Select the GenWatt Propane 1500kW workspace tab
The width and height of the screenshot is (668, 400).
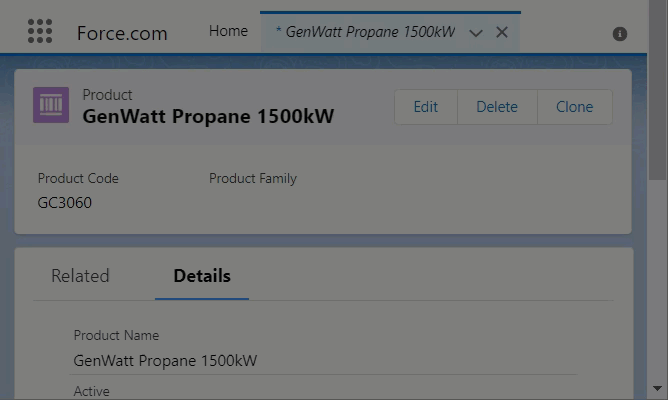tap(366, 32)
